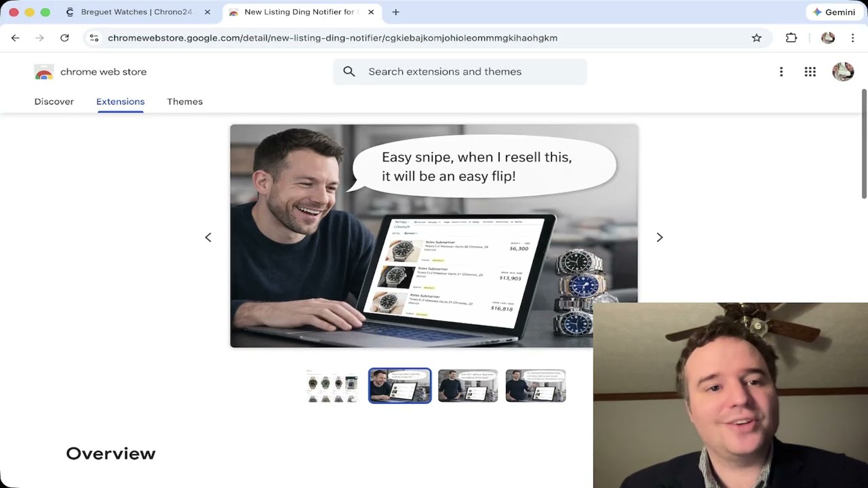
Task: Open the browser Extensions puzzle icon
Action: click(791, 38)
